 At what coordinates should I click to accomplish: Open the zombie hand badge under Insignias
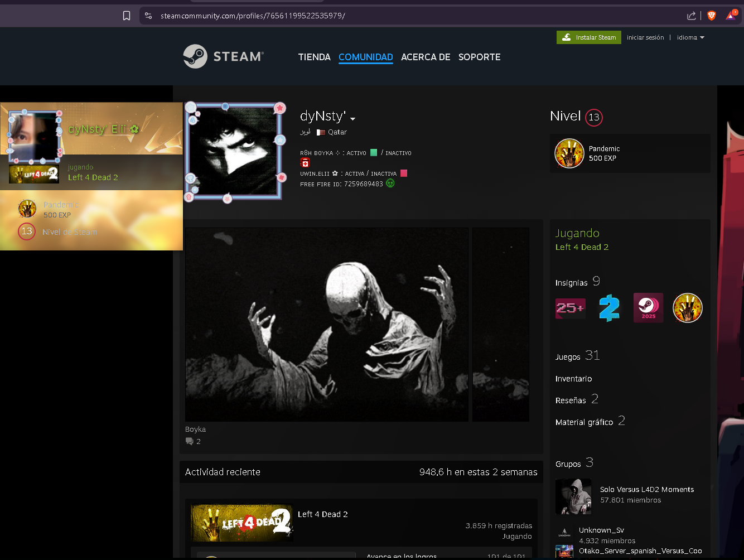click(687, 308)
